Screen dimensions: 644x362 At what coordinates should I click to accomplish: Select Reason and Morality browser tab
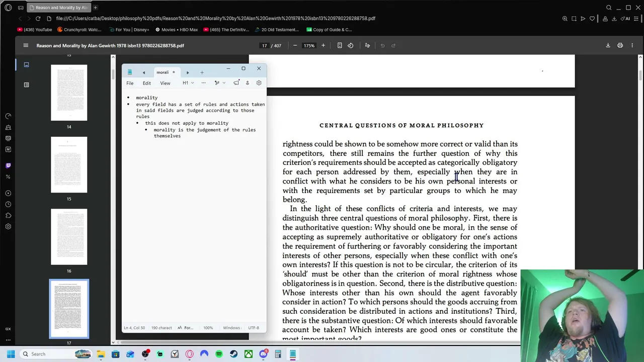(58, 8)
